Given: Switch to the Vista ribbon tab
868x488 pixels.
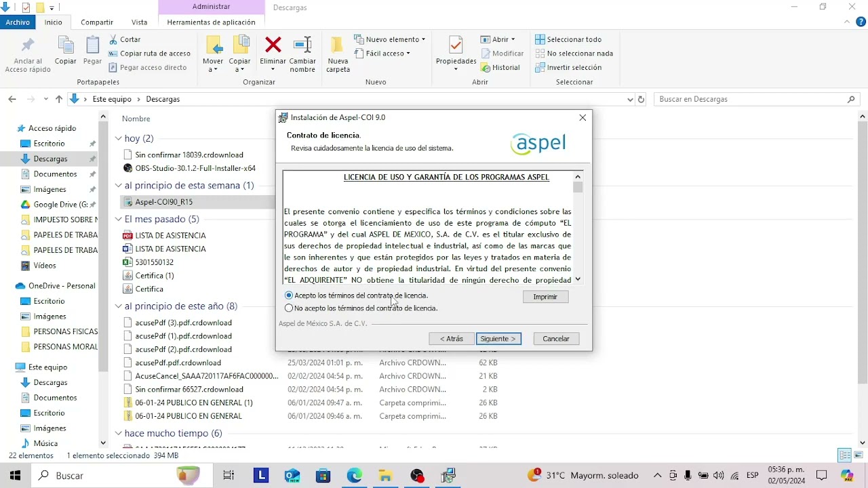Looking at the screenshot, I should 140,22.
